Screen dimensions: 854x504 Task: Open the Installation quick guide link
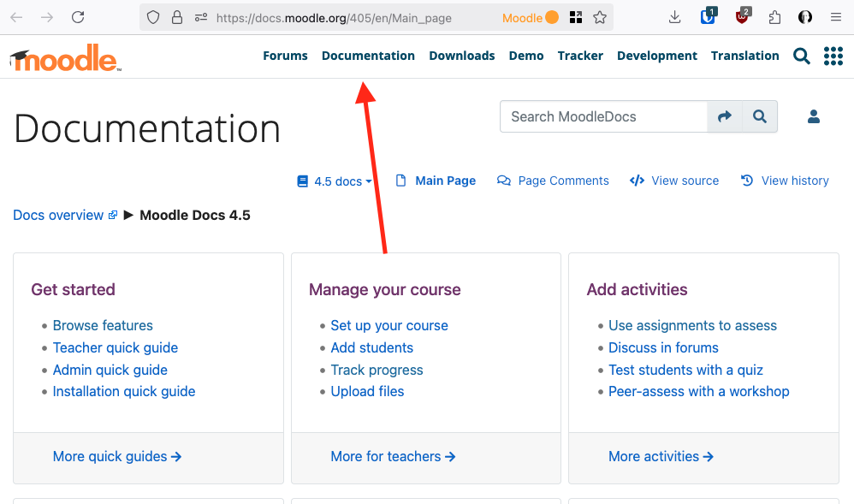click(124, 391)
